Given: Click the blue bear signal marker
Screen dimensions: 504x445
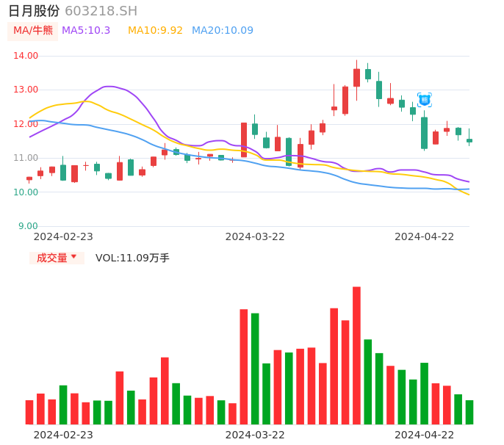Looking at the screenshot, I should 424,100.
